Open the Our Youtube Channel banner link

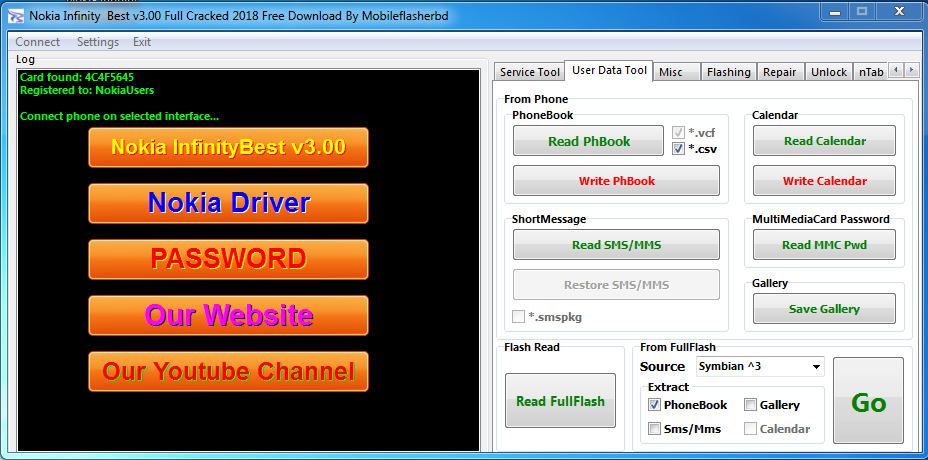(228, 371)
